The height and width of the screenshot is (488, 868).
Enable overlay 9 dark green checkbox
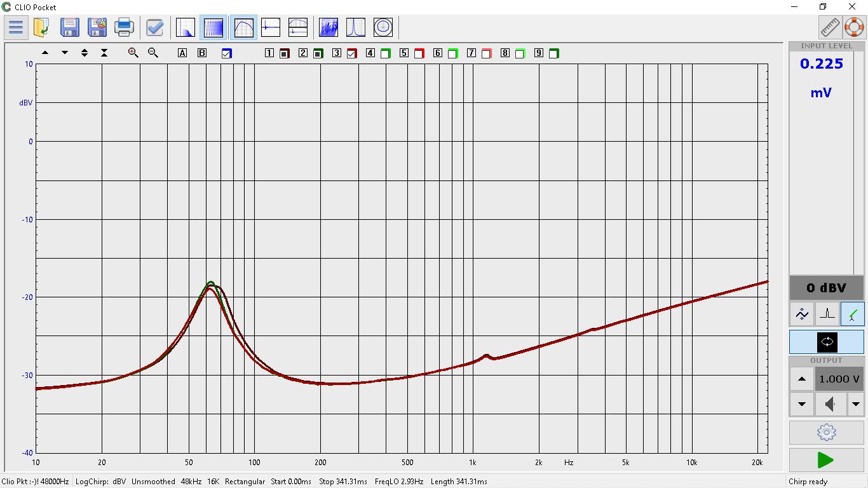tap(554, 53)
